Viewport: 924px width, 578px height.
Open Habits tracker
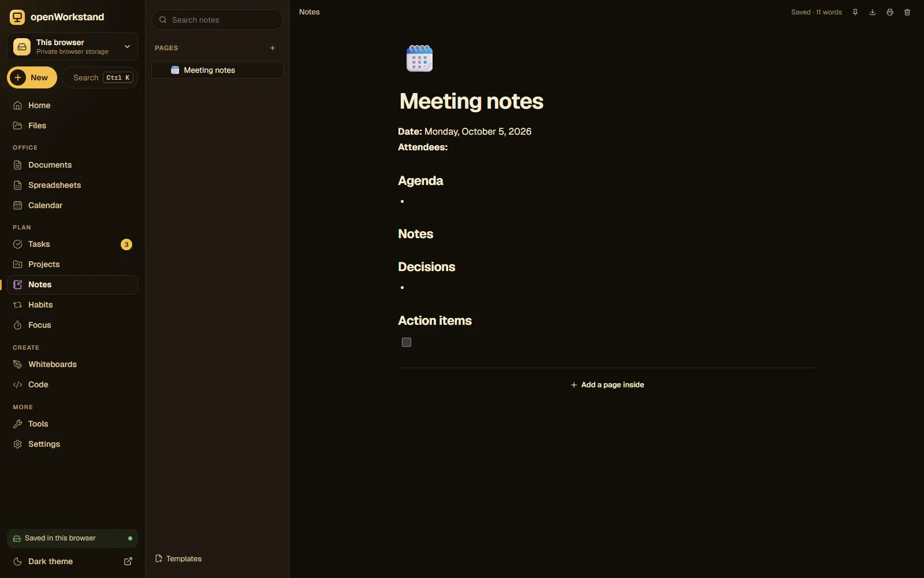click(72, 305)
